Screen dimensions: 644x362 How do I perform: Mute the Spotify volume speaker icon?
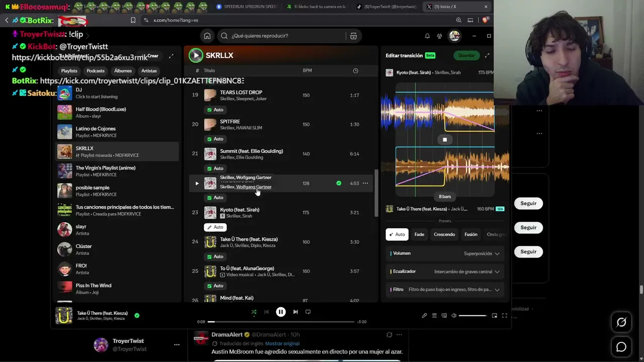click(x=454, y=316)
